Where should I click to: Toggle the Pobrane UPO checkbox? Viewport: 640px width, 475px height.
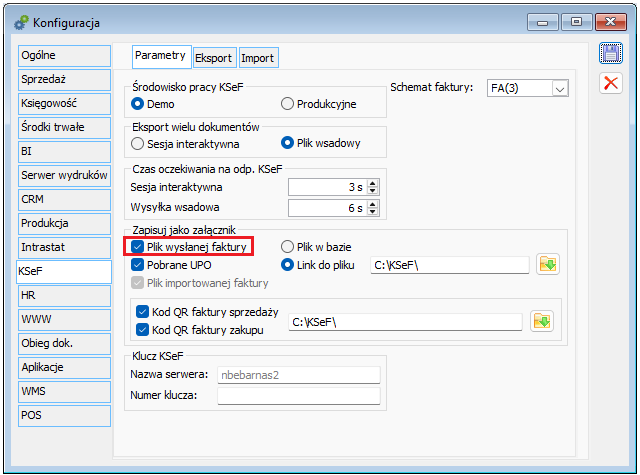(x=139, y=265)
